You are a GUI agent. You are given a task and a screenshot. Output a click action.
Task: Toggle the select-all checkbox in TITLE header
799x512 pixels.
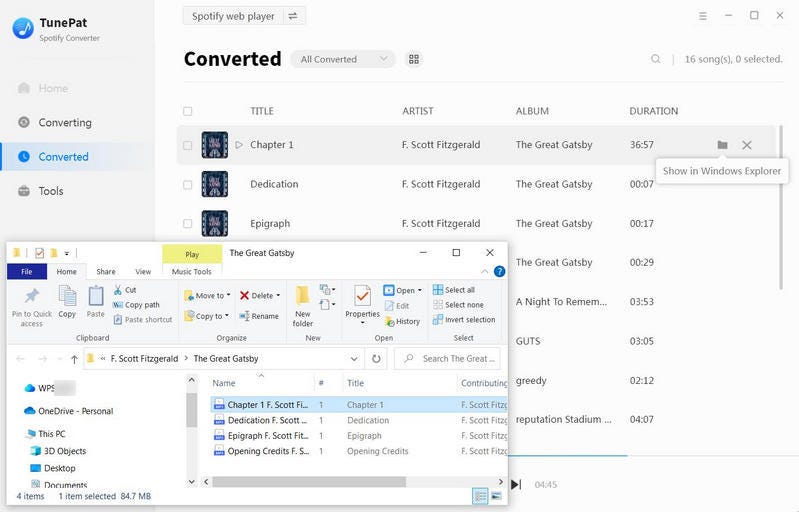188,111
